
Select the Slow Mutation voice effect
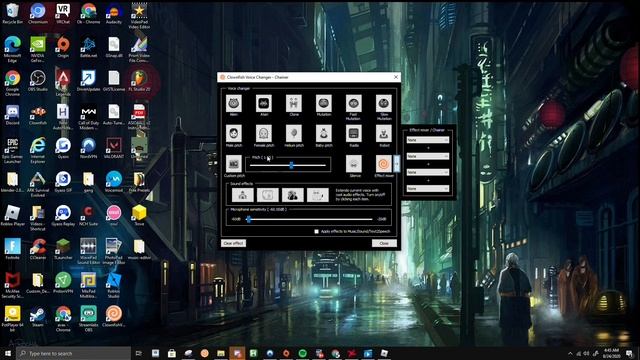click(x=384, y=103)
